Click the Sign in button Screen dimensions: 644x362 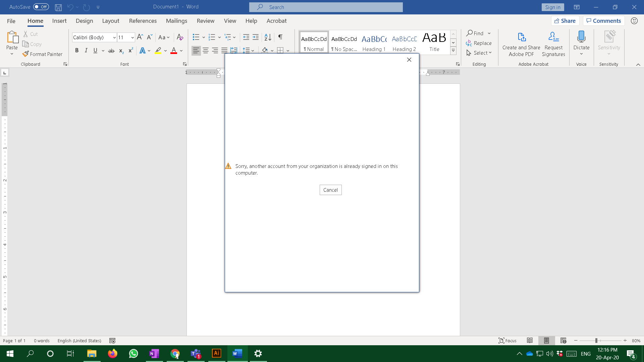coord(552,7)
